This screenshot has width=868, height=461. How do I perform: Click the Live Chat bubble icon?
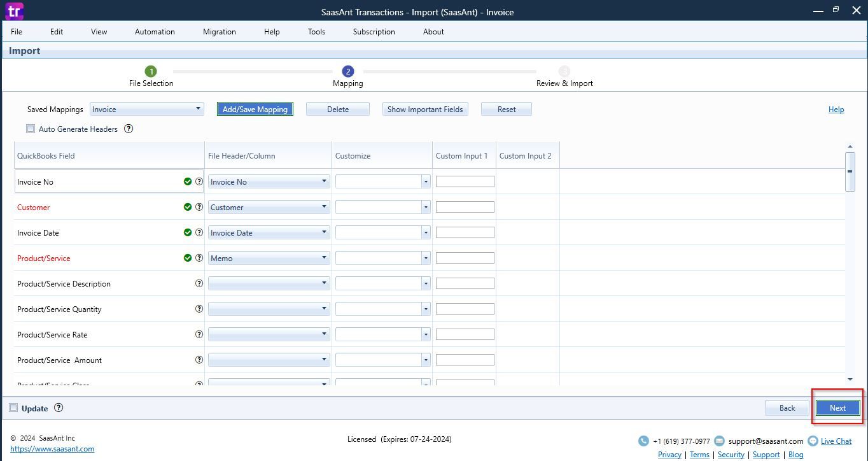pos(813,441)
